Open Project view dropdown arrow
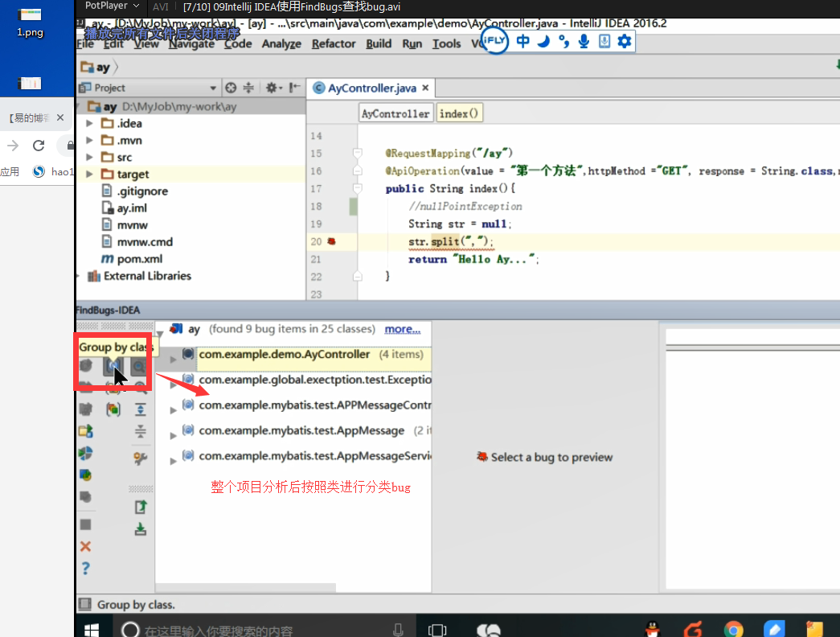 (213, 88)
